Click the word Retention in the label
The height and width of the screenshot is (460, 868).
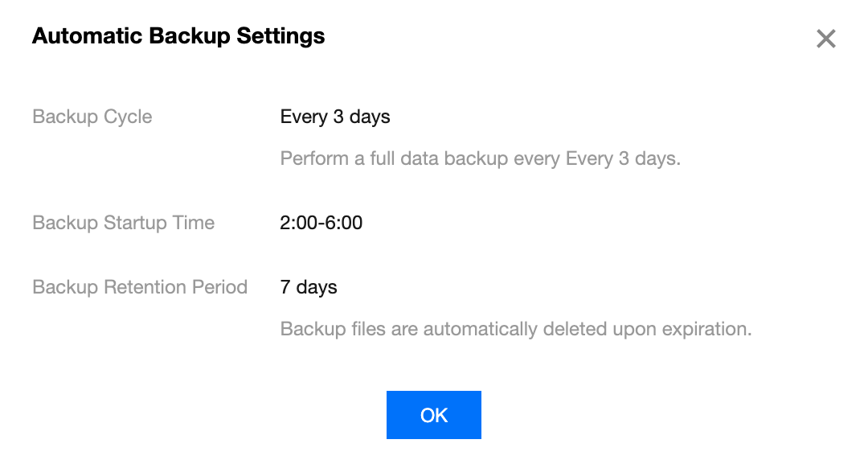pos(149,287)
